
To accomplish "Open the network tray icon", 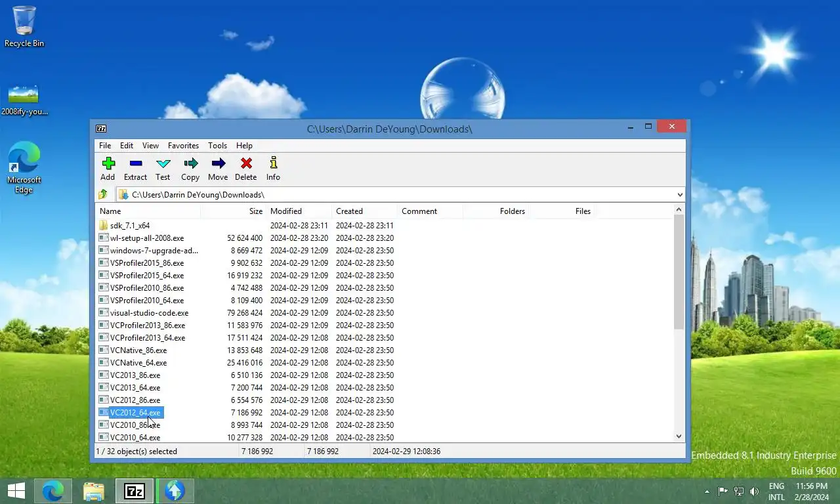I will [x=738, y=491].
